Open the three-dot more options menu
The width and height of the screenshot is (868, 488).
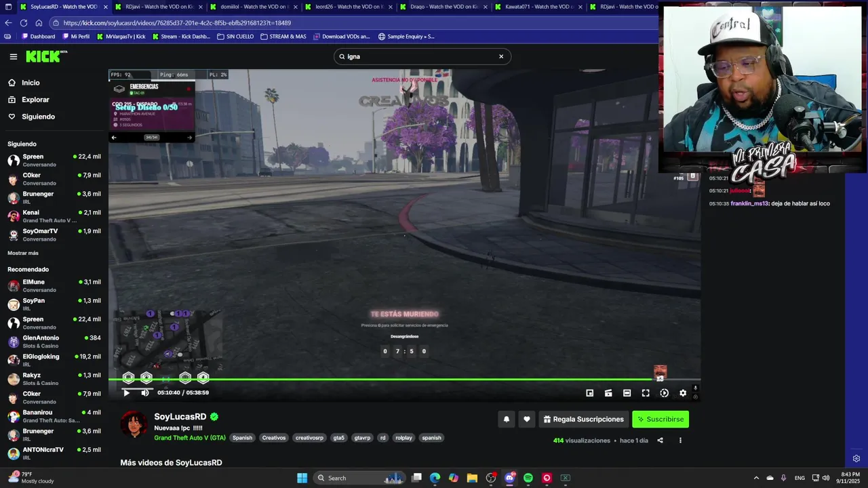[x=680, y=441]
